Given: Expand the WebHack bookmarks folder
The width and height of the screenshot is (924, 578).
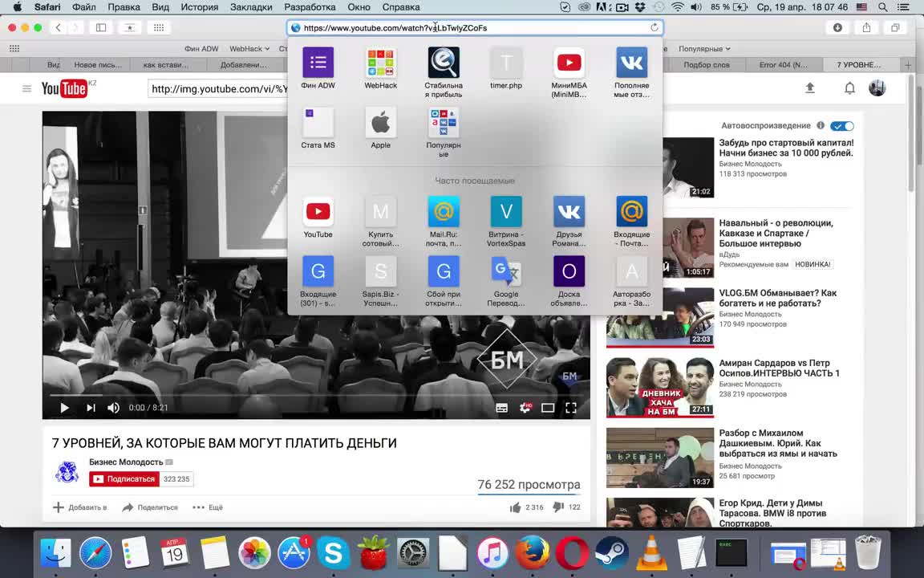Looking at the screenshot, I should pyautogui.click(x=249, y=49).
